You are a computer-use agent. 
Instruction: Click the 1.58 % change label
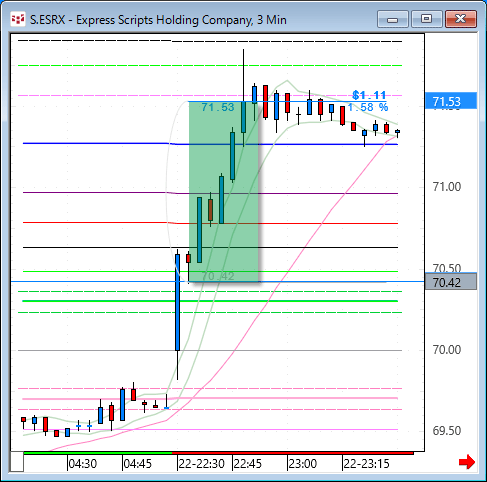pyautogui.click(x=368, y=107)
